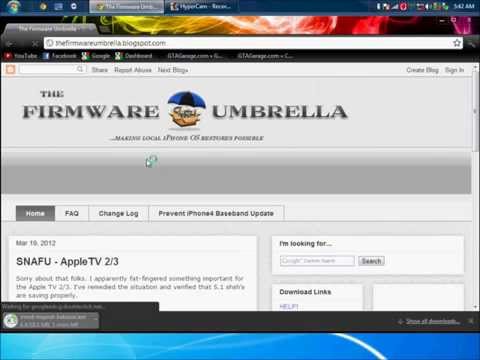Open the FAQ tab

[72, 213]
